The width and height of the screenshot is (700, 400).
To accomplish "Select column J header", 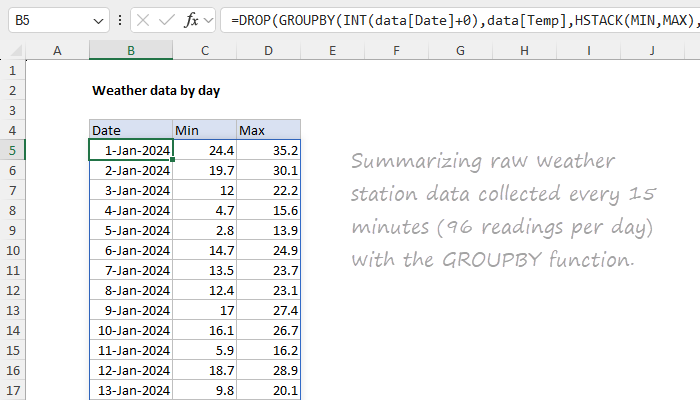I will click(x=652, y=50).
